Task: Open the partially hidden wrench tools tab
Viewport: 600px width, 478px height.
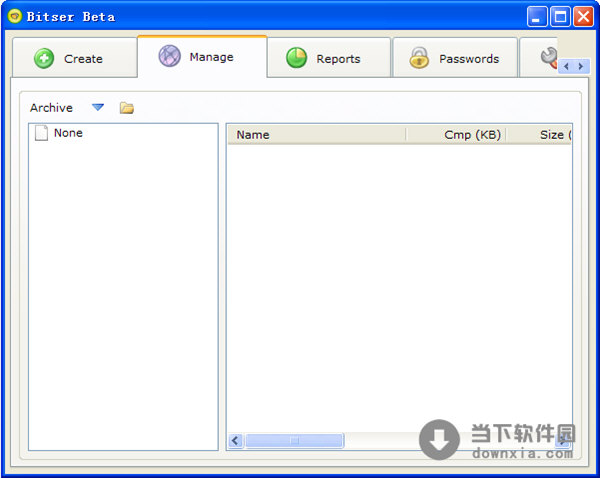Action: [x=539, y=57]
